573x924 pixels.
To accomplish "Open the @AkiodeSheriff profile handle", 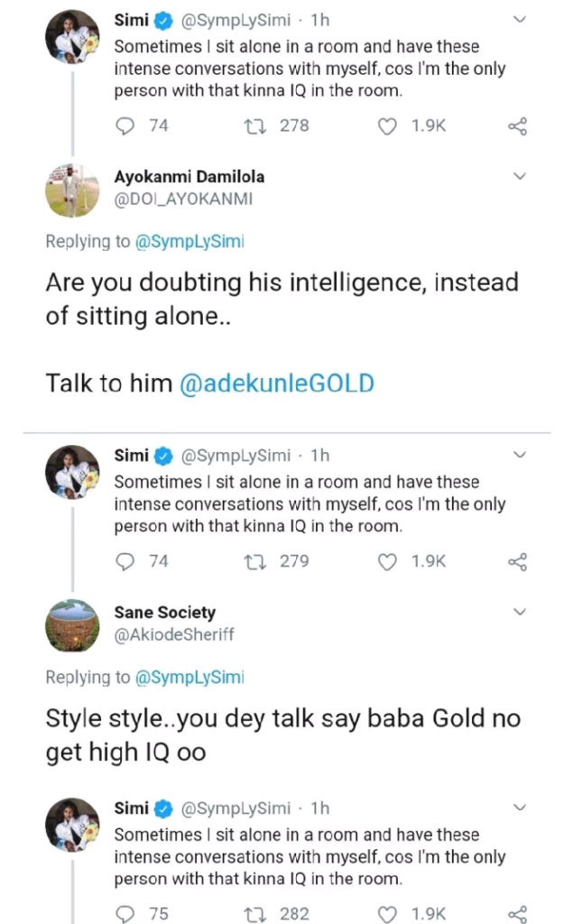I will (x=174, y=635).
